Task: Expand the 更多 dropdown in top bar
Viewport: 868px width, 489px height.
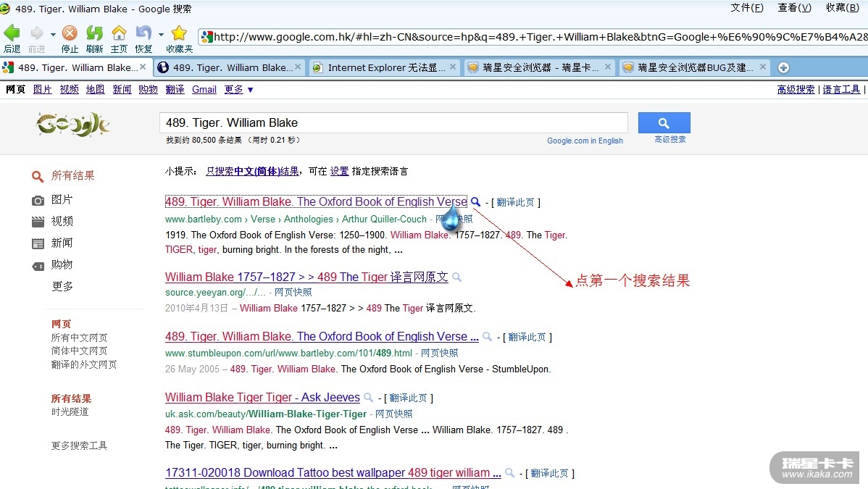Action: coord(238,89)
